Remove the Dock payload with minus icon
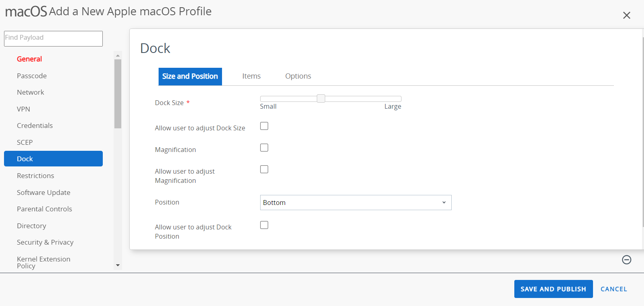This screenshot has height=306, width=644. click(626, 260)
